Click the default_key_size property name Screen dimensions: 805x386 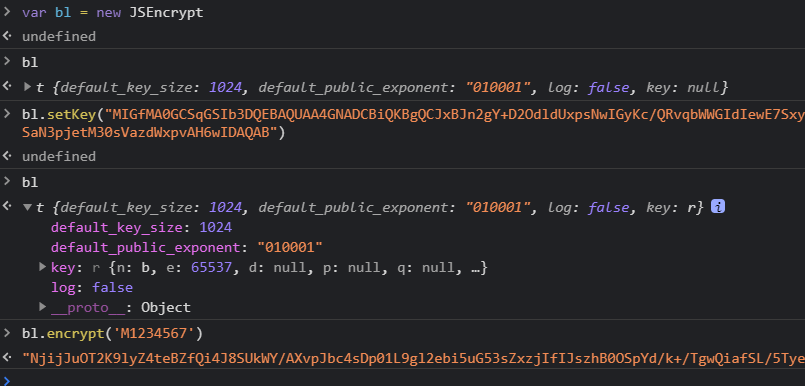117,227
